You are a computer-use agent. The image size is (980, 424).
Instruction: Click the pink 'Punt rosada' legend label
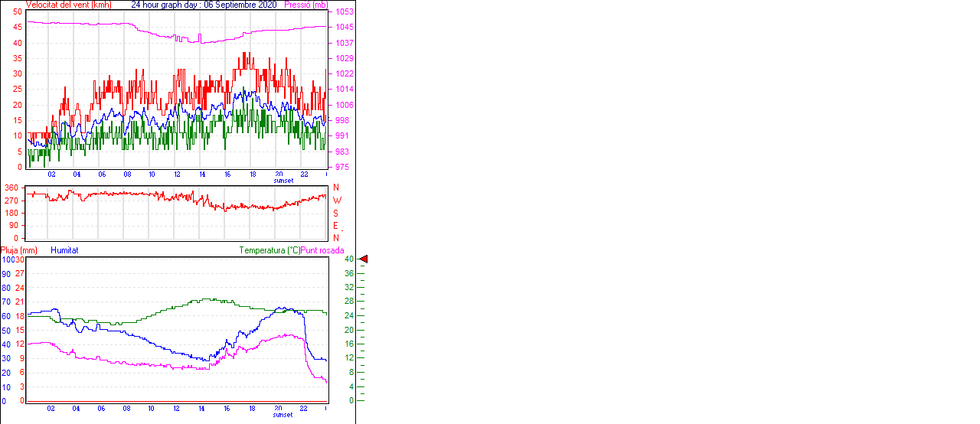click(322, 250)
